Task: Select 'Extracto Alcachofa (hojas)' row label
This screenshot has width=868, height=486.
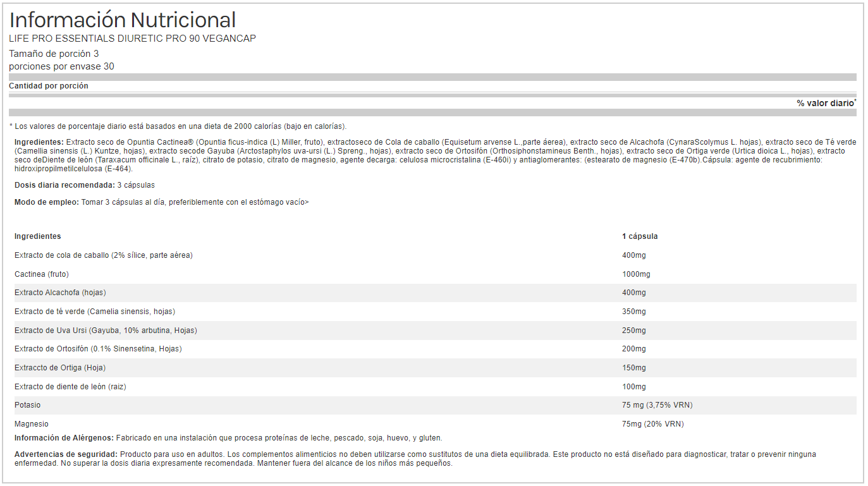Action: (x=60, y=293)
